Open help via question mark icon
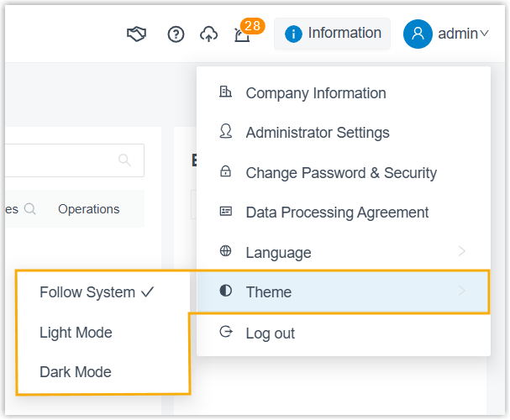The width and height of the screenshot is (510, 420). tap(176, 34)
